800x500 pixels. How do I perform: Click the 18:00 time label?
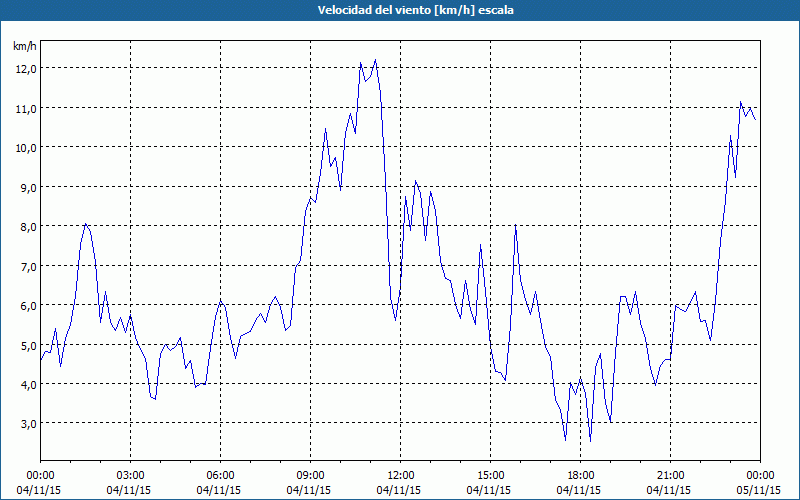pos(581,476)
